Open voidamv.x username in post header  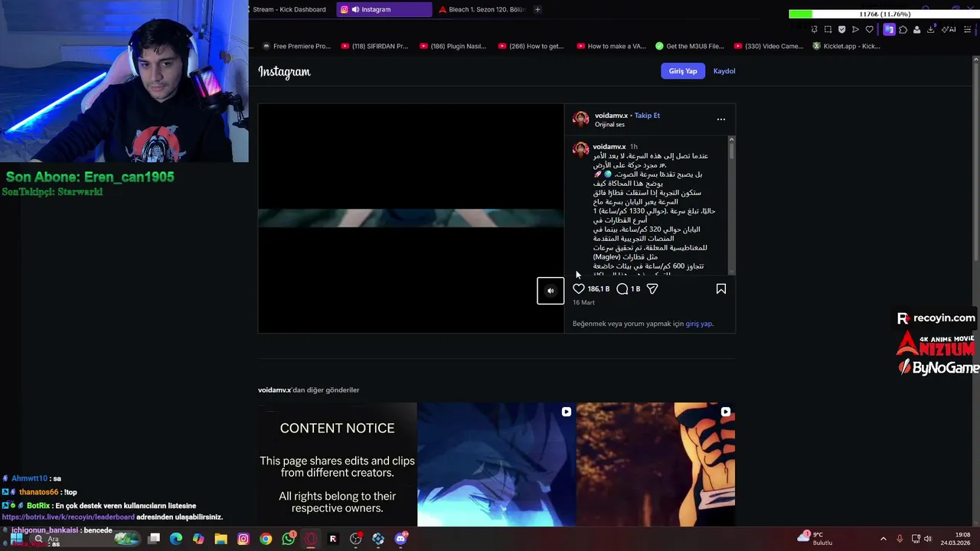(x=611, y=116)
